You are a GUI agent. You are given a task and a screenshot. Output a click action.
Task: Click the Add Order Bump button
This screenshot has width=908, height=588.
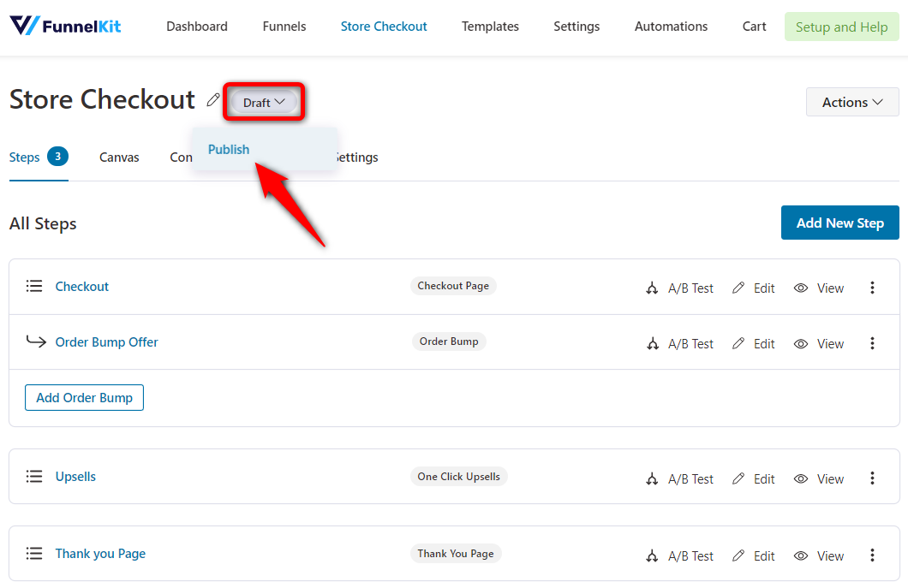click(x=85, y=398)
